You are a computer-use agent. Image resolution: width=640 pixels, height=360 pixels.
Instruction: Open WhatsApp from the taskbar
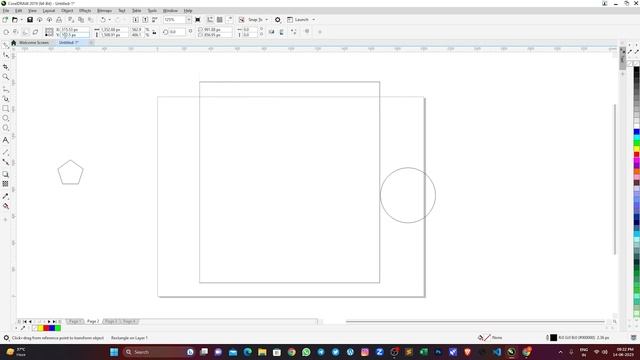pos(306,352)
